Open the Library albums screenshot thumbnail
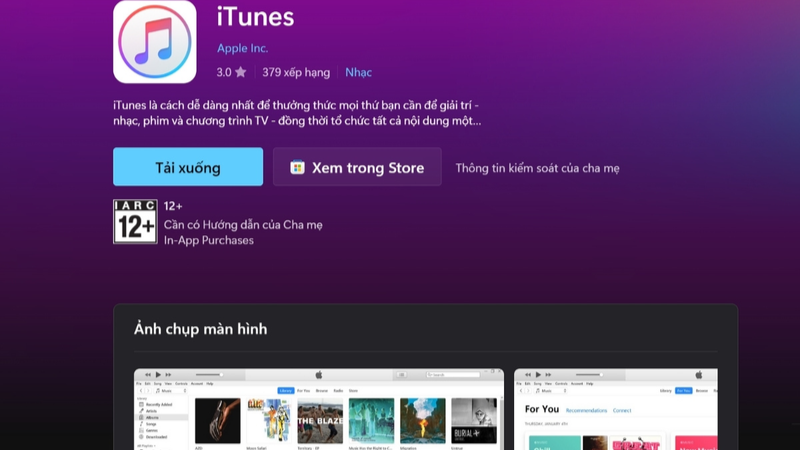Screen dimensions: 800x450 (x=319, y=409)
